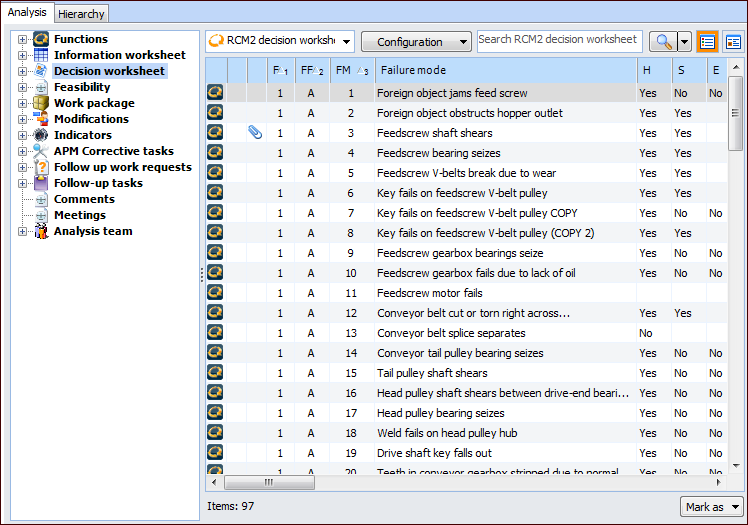The height and width of the screenshot is (525, 748).
Task: Click the E column header
Action: [717, 70]
